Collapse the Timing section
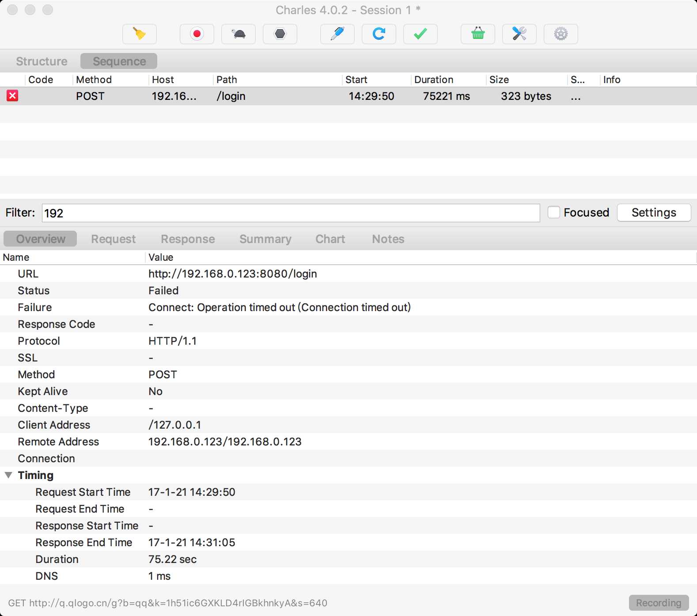 (8, 475)
